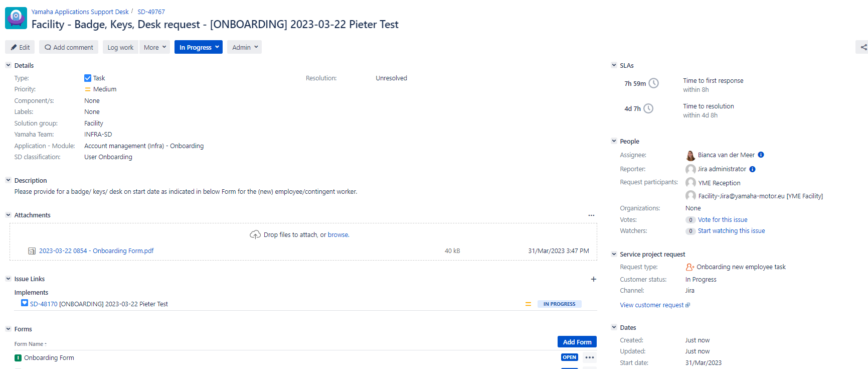Collapse the Details section
Screen dimensions: 868x369
(x=8, y=65)
